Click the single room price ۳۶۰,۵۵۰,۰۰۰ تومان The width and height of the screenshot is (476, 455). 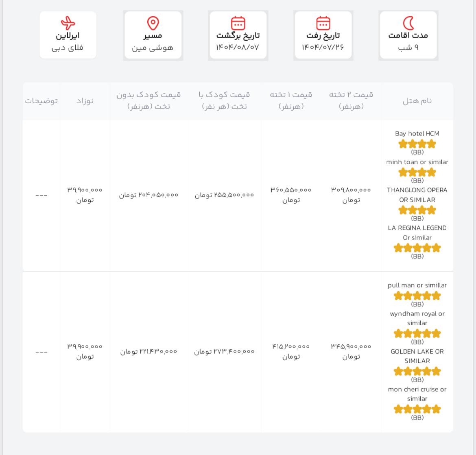(x=291, y=195)
